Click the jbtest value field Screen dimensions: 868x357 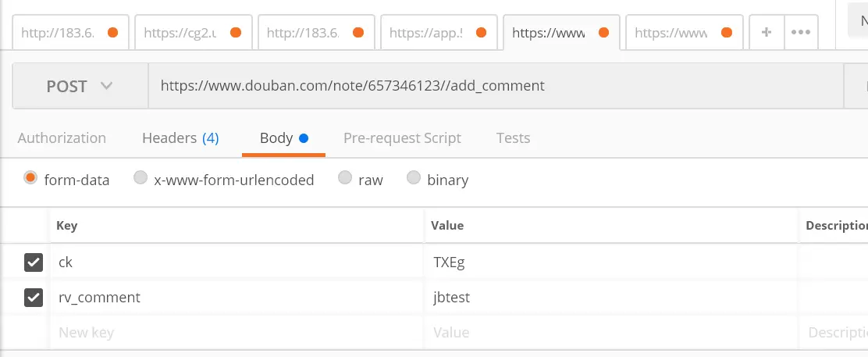(x=609, y=298)
